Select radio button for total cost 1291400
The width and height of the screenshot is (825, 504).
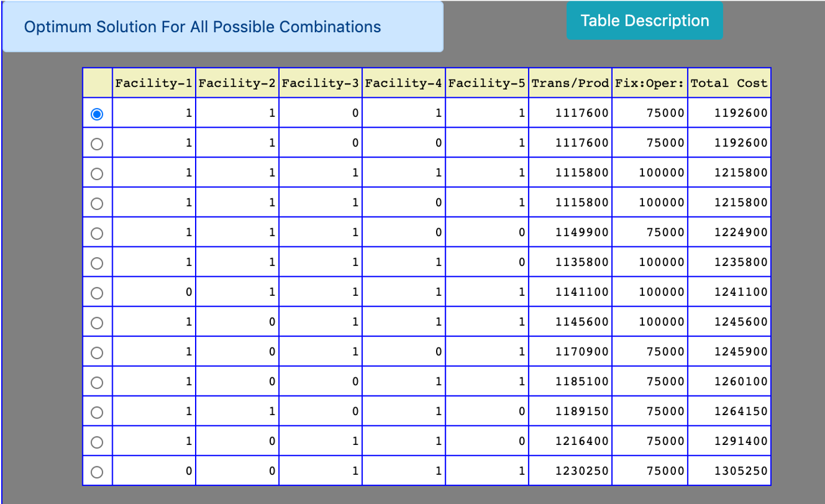pyautogui.click(x=97, y=442)
